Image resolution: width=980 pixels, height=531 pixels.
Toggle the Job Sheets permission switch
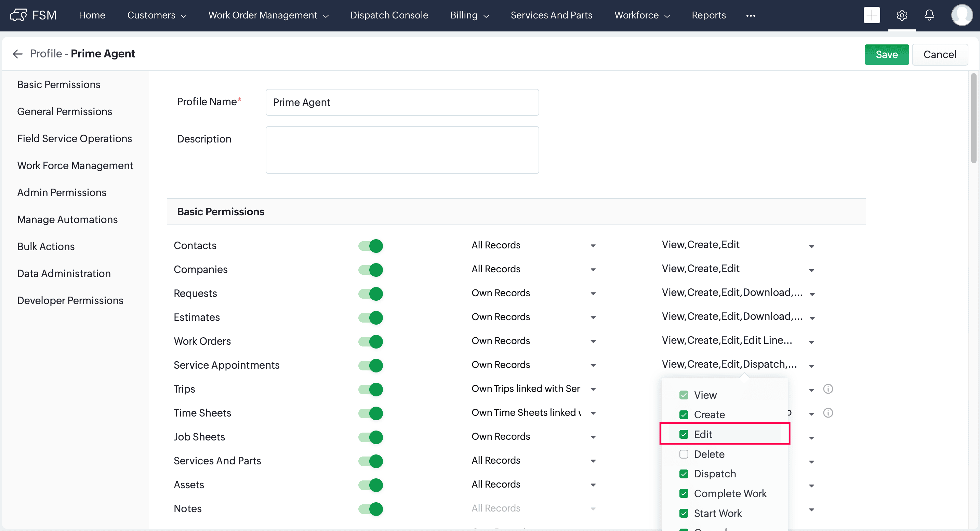[371, 437]
